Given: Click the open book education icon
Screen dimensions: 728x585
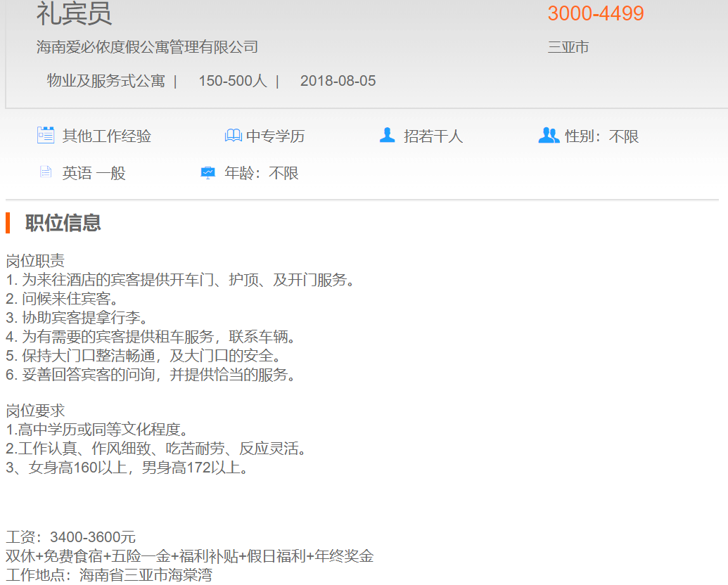Looking at the screenshot, I should coord(233,136).
